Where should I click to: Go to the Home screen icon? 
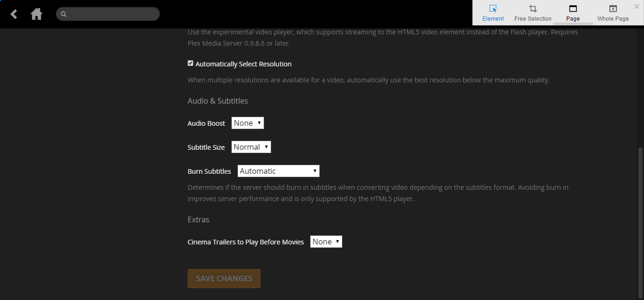36,14
